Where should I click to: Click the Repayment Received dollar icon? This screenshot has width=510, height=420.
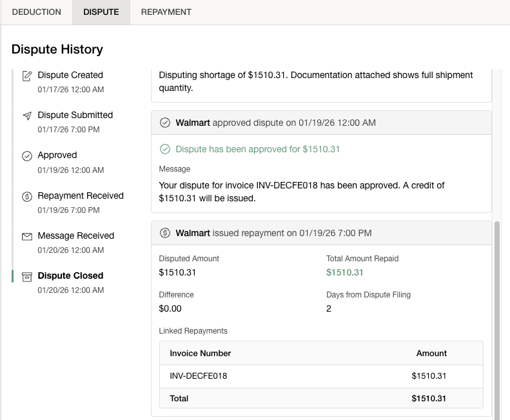[27, 197]
